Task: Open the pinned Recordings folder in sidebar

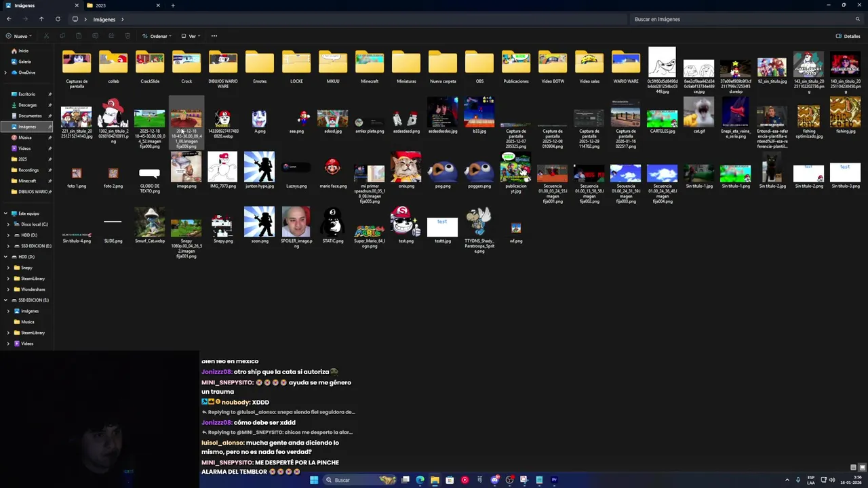Action: click(x=25, y=170)
